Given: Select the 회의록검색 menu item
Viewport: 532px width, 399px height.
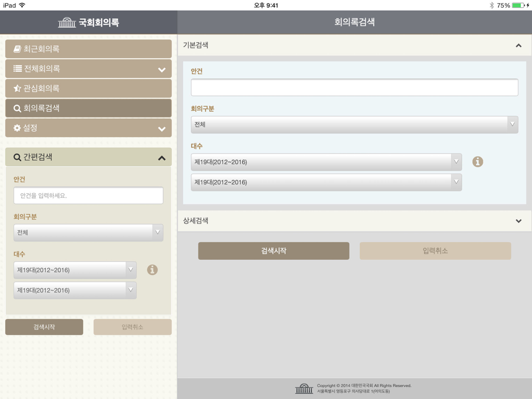Looking at the screenshot, I should [88, 108].
